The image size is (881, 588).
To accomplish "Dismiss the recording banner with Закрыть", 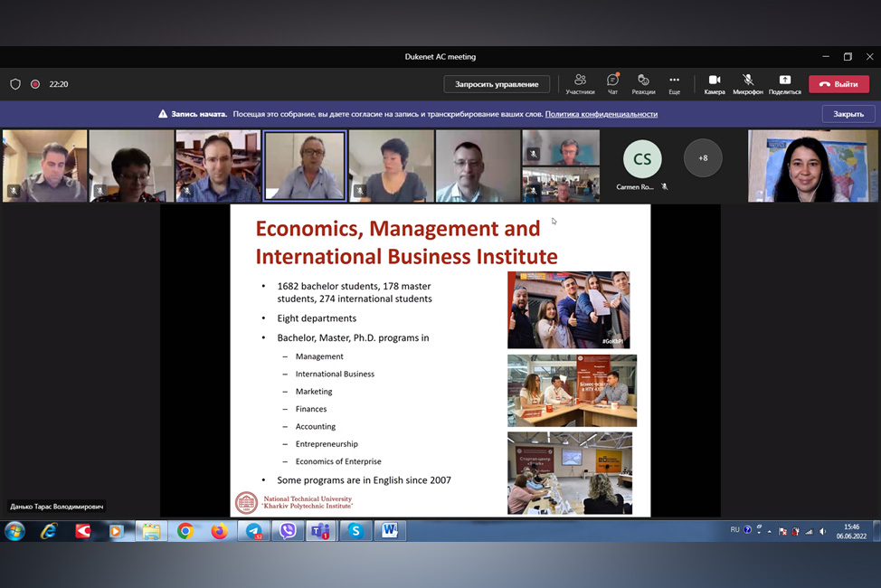I will [848, 114].
